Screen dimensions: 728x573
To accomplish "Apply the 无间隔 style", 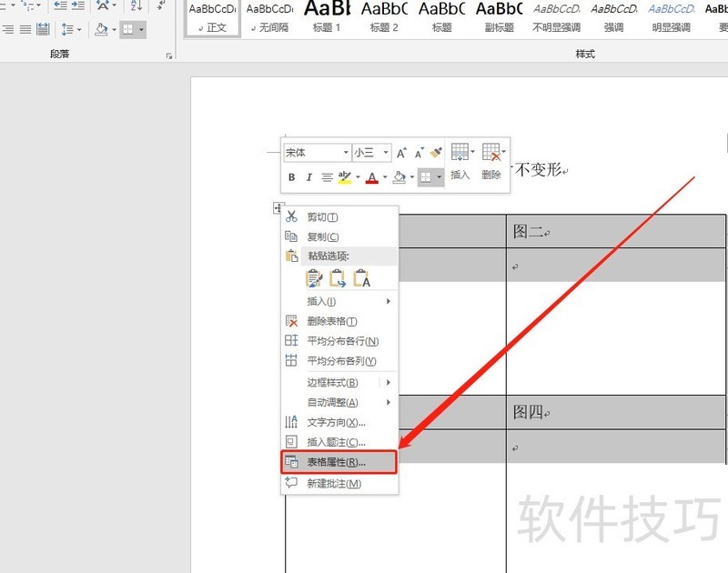I will [x=269, y=18].
